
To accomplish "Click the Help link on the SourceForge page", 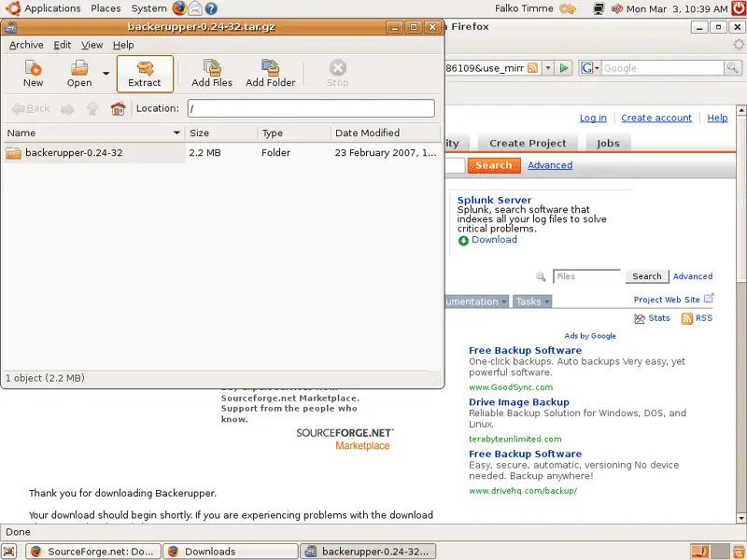I will pyautogui.click(x=717, y=119).
